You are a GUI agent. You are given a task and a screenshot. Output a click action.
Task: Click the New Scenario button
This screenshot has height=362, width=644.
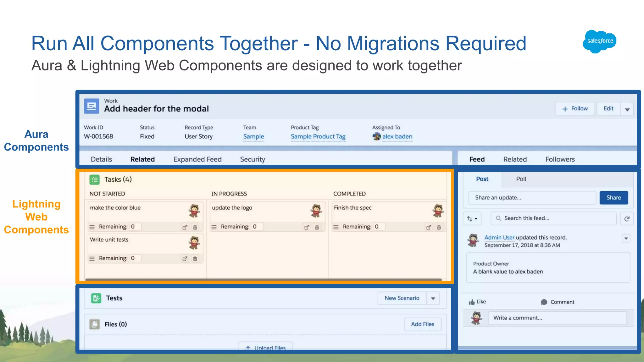pyautogui.click(x=402, y=298)
